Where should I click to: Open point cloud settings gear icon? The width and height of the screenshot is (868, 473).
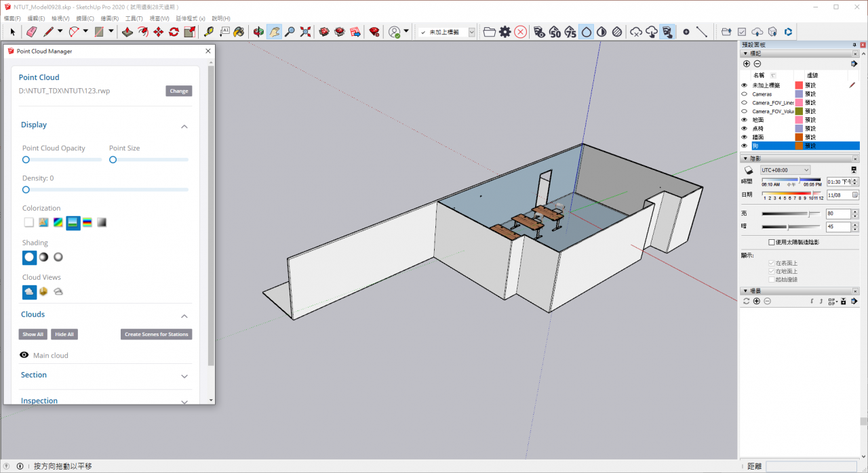click(x=505, y=32)
